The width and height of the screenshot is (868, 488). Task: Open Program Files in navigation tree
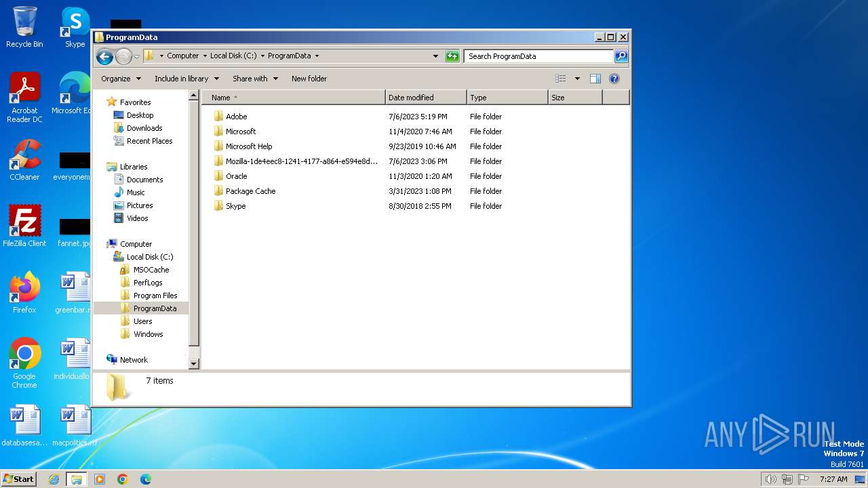[155, 296]
